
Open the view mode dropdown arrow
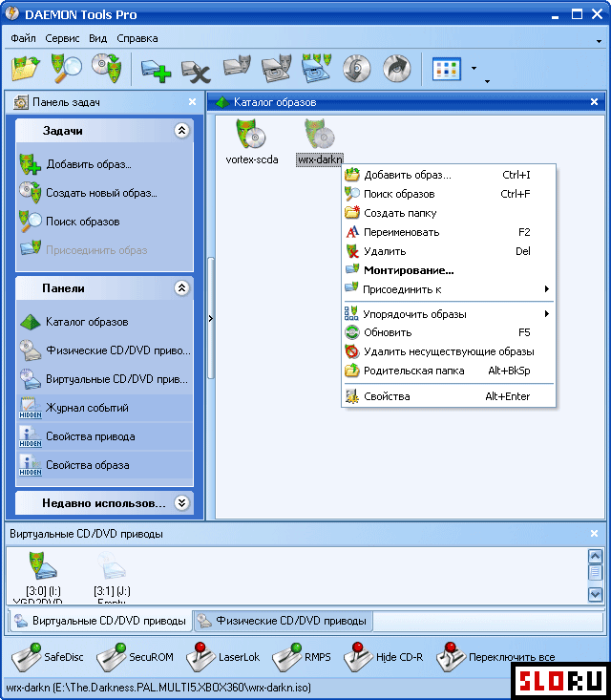pyautogui.click(x=474, y=69)
